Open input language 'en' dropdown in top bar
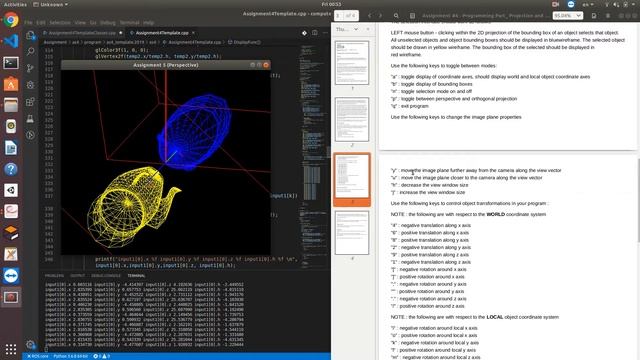The width and height of the screenshot is (640, 360). point(588,4)
